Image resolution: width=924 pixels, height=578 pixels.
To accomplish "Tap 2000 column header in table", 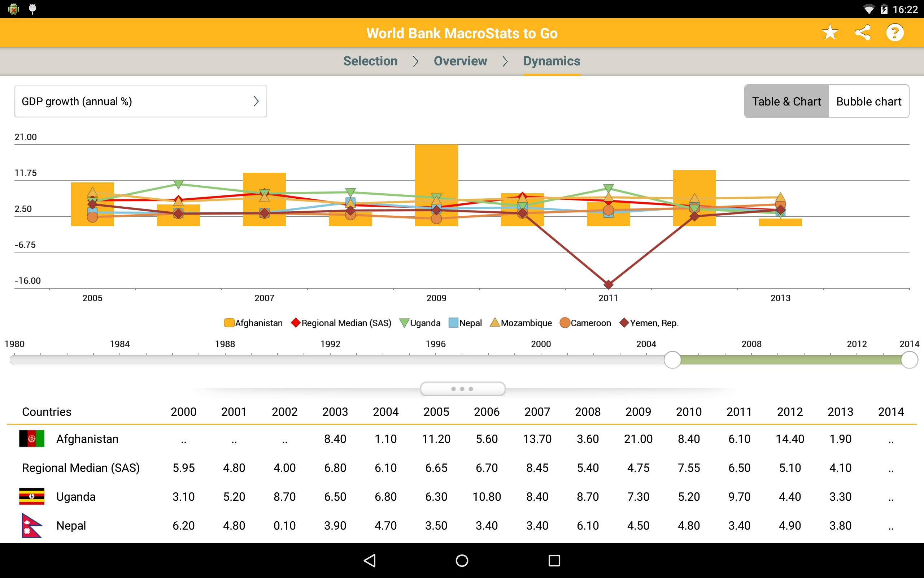I will coord(184,412).
